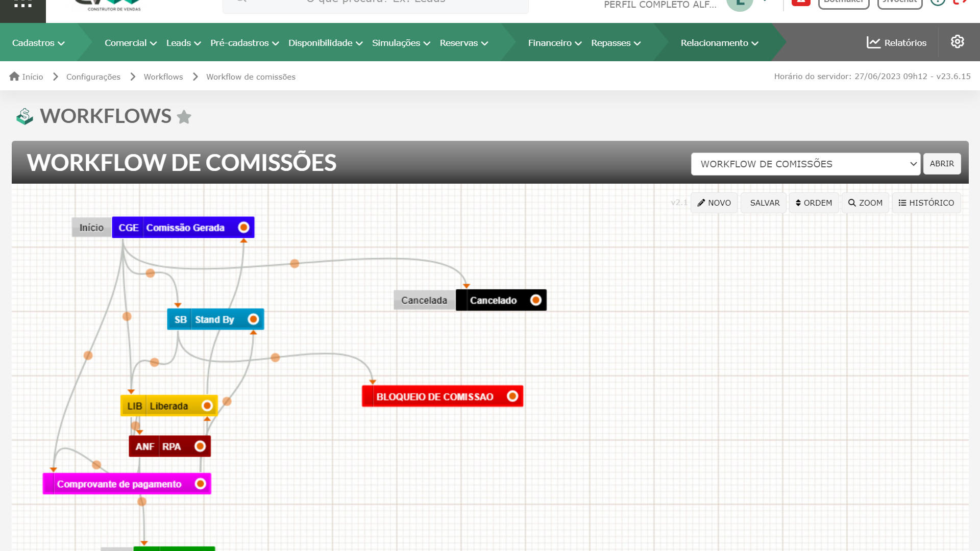The width and height of the screenshot is (980, 551).
Task: Click circle connector on BLOQUEIO DE COMISSAO node
Action: click(512, 396)
